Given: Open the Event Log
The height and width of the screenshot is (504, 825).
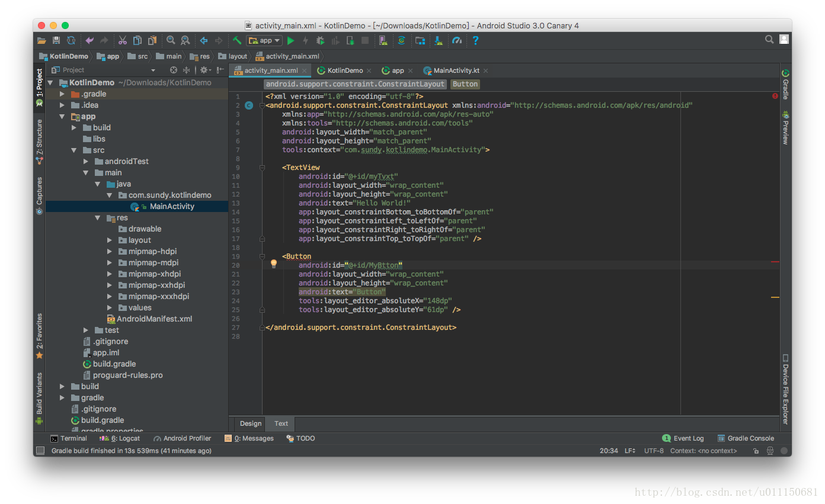Looking at the screenshot, I should (x=683, y=438).
